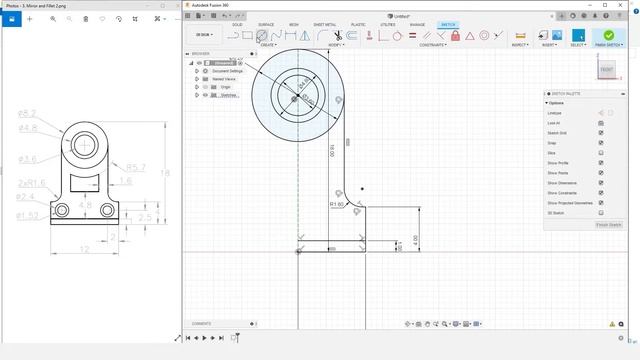Click the Photos zoom in magnifier
Image resolution: width=640 pixels, height=360 pixels.
coord(53,19)
